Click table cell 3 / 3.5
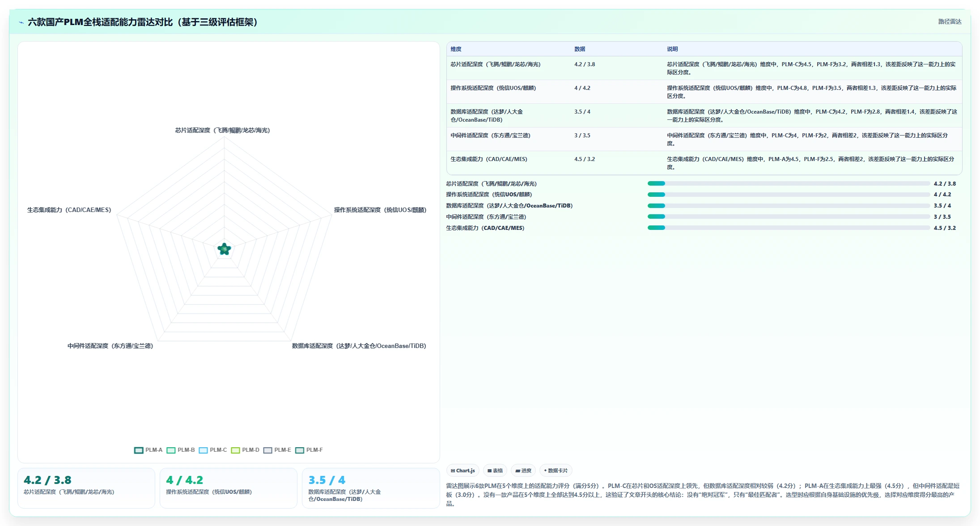 pyautogui.click(x=582, y=136)
